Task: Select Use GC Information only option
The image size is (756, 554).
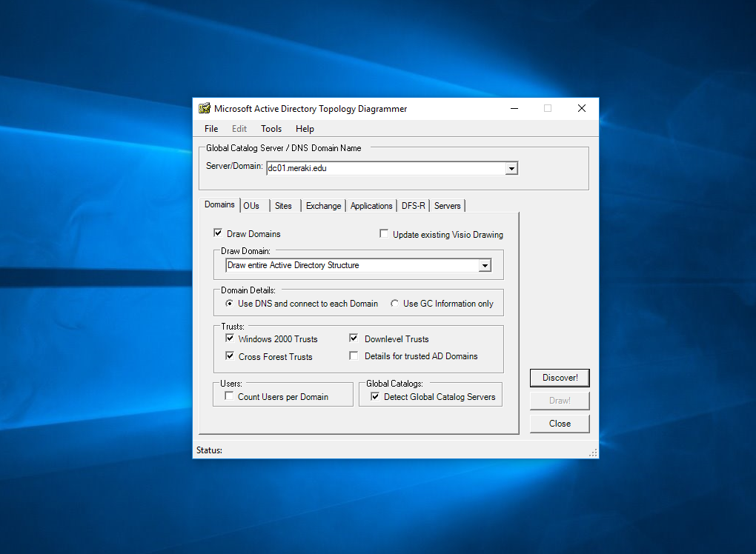Action: [x=394, y=304]
